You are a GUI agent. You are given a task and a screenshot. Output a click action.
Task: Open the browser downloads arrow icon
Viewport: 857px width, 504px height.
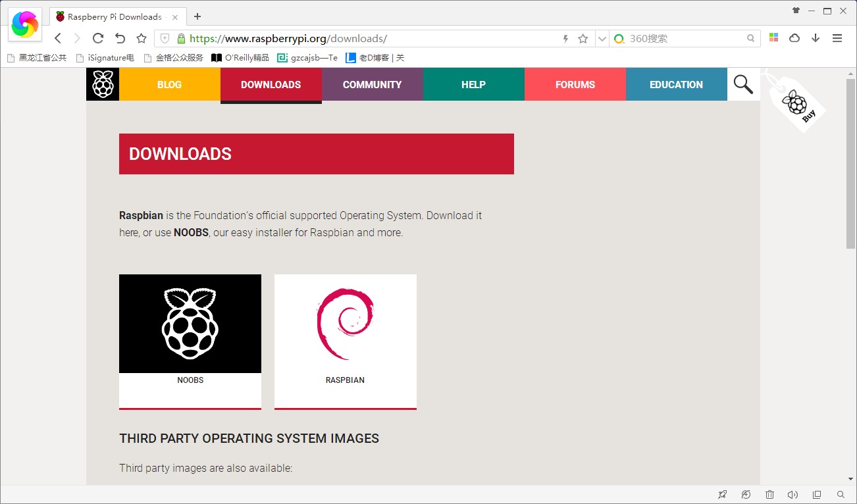816,38
